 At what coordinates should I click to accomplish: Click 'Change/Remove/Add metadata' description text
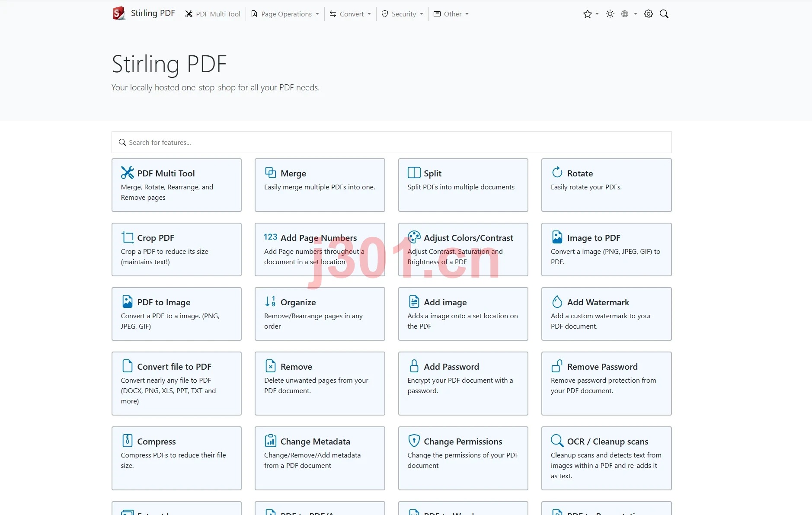click(312, 460)
